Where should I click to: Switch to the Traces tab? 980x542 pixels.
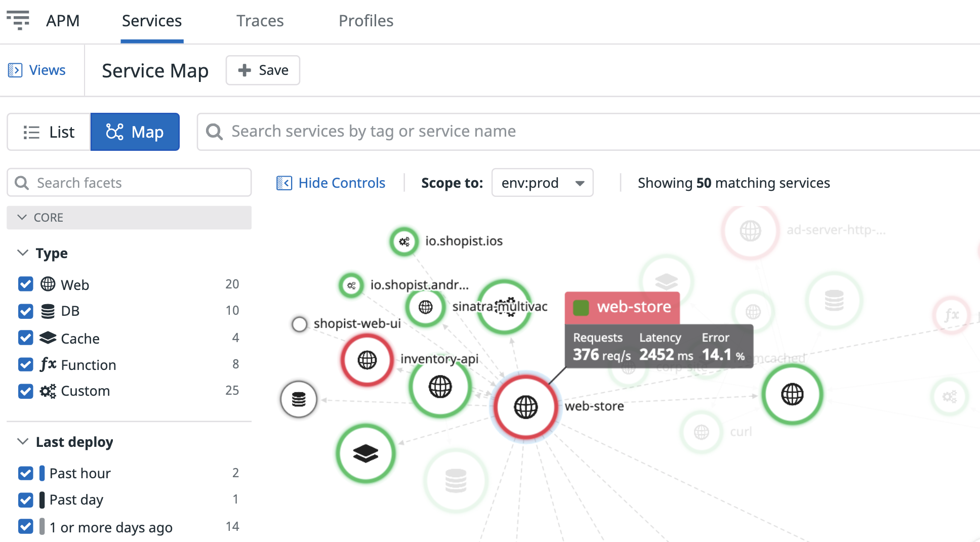click(260, 21)
